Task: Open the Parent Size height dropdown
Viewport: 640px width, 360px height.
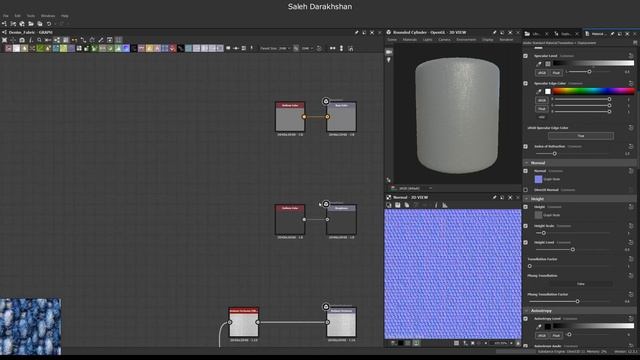Action: [x=307, y=48]
